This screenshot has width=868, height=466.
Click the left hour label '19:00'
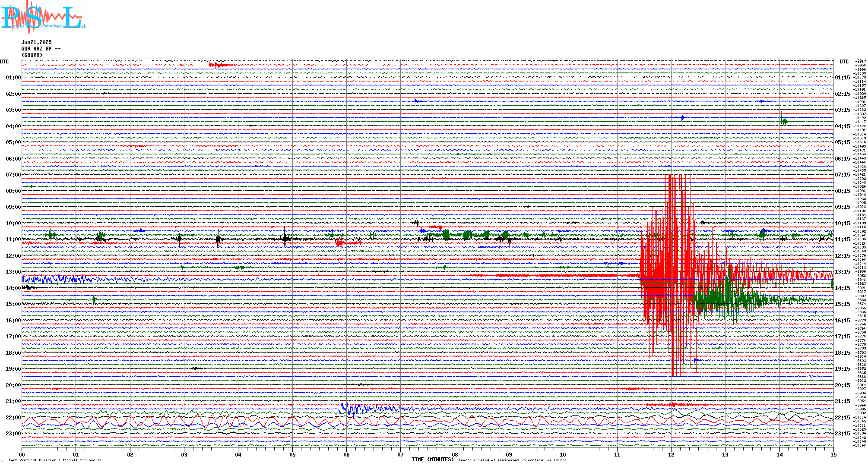[13, 369]
